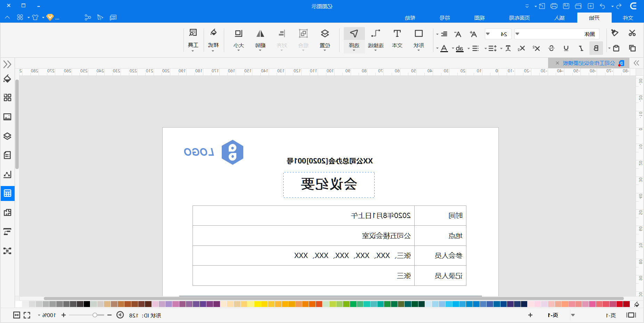Screen dimensions: 644x323
Task: Open the side panel four-squares grid icon
Action: pos(7,97)
